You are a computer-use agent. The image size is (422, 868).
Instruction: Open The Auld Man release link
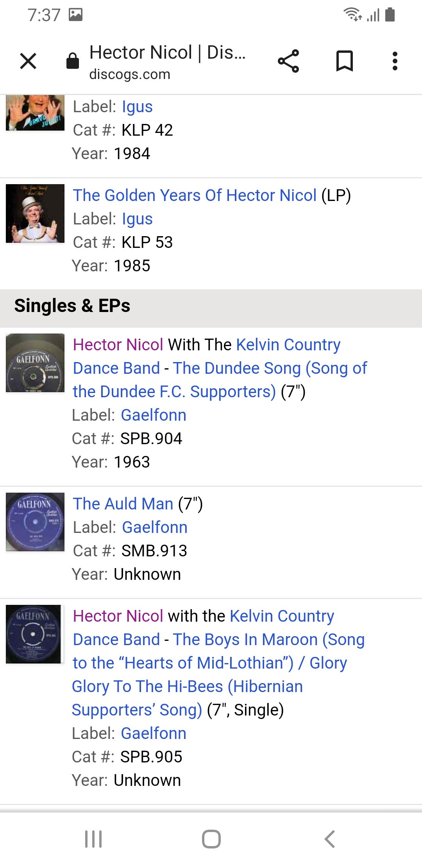(x=123, y=504)
